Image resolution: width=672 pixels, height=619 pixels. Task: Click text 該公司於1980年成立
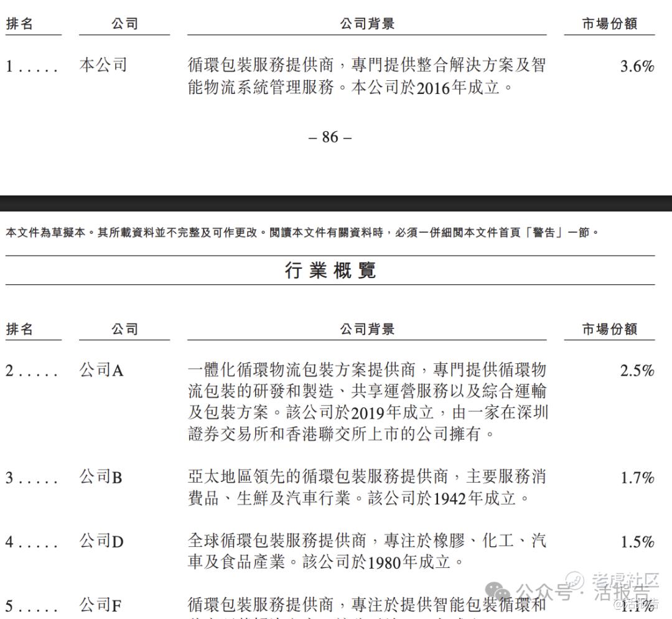pyautogui.click(x=376, y=562)
